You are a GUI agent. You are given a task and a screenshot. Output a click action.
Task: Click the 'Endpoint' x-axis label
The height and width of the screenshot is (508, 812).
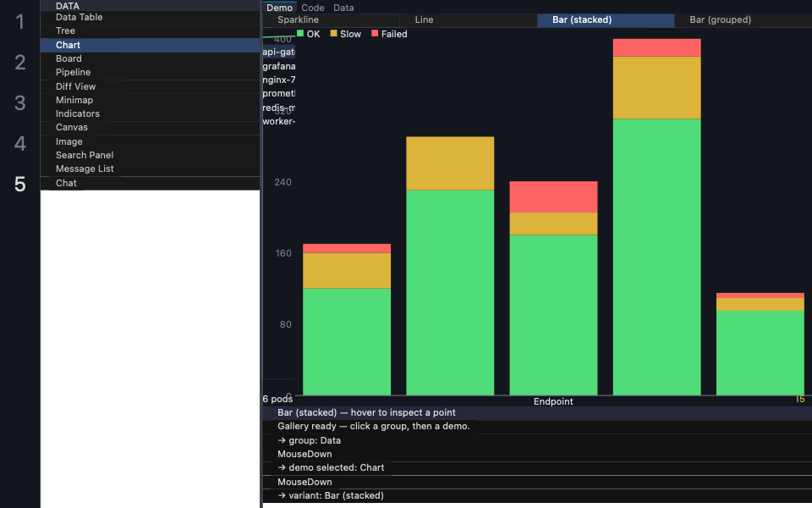[x=553, y=401]
